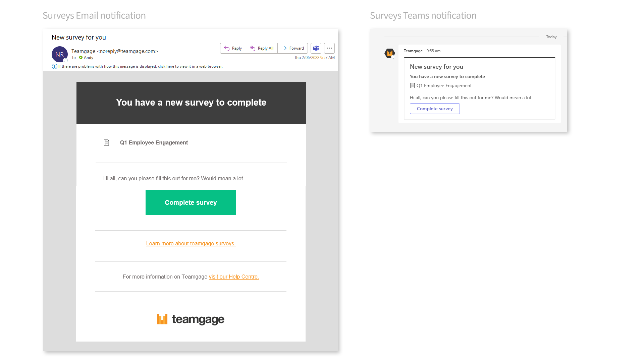644x362 pixels.
Task: Open Learn more about teamgage surveys link
Action: pos(191,244)
